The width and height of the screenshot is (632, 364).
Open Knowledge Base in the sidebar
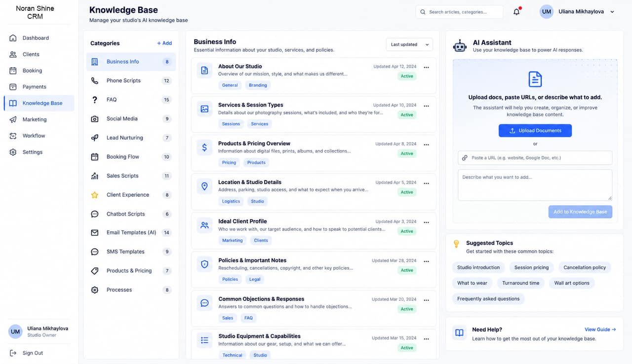(x=39, y=103)
